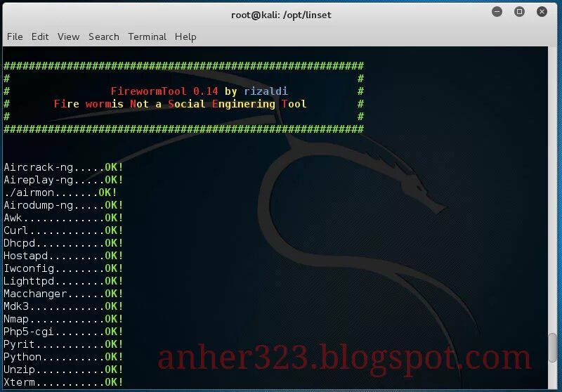Image resolution: width=562 pixels, height=392 pixels.
Task: Click the Aircrack-ng.....OK! line
Action: pos(63,167)
